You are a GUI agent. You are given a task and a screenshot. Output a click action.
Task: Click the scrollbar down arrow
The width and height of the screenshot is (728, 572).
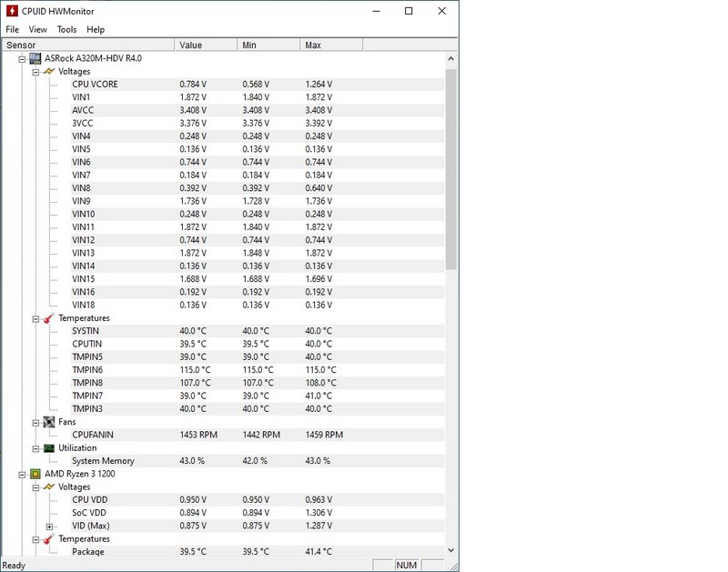(x=450, y=550)
